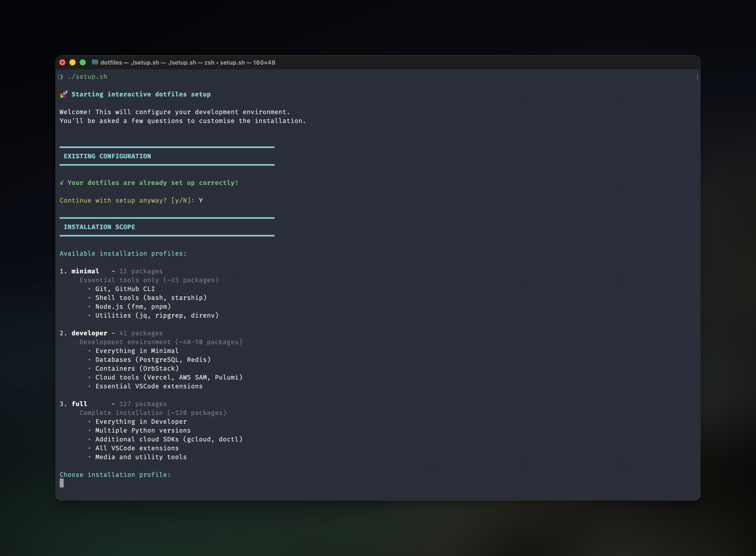Click the typed 'Y' answer
This screenshot has width=756, height=556.
[201, 201]
